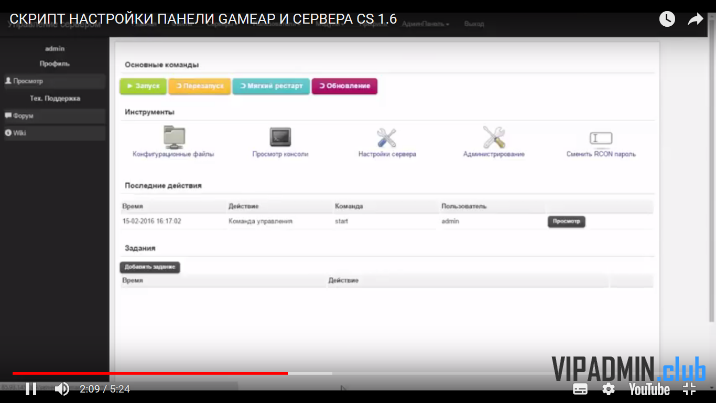Click the Просмотр консоли link text

click(280, 154)
